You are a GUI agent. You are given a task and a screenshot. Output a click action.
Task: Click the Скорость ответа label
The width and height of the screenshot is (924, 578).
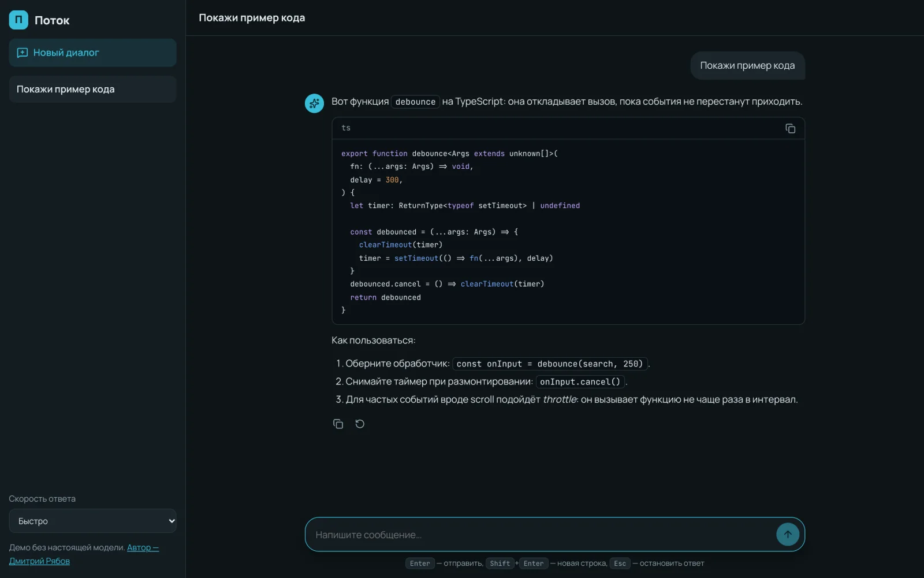[x=42, y=499]
